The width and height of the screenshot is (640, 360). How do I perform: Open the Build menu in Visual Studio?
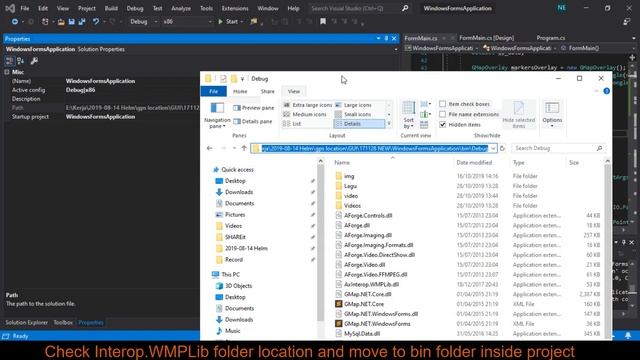111,8
